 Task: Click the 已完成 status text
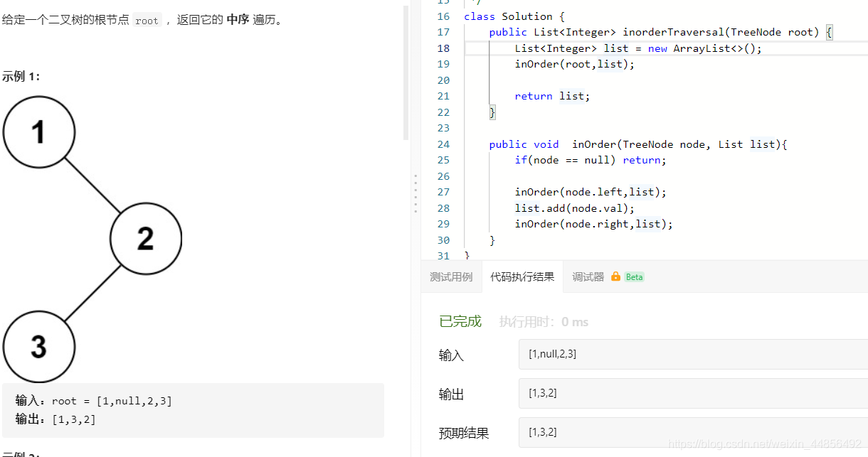460,322
